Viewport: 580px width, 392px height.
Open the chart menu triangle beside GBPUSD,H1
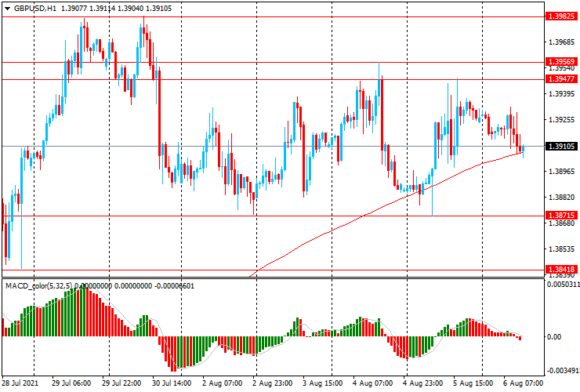[x=7, y=9]
